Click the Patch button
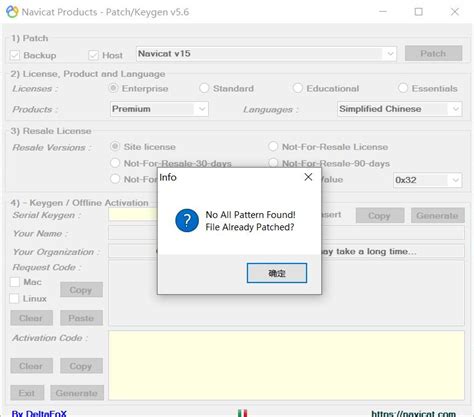 point(433,53)
